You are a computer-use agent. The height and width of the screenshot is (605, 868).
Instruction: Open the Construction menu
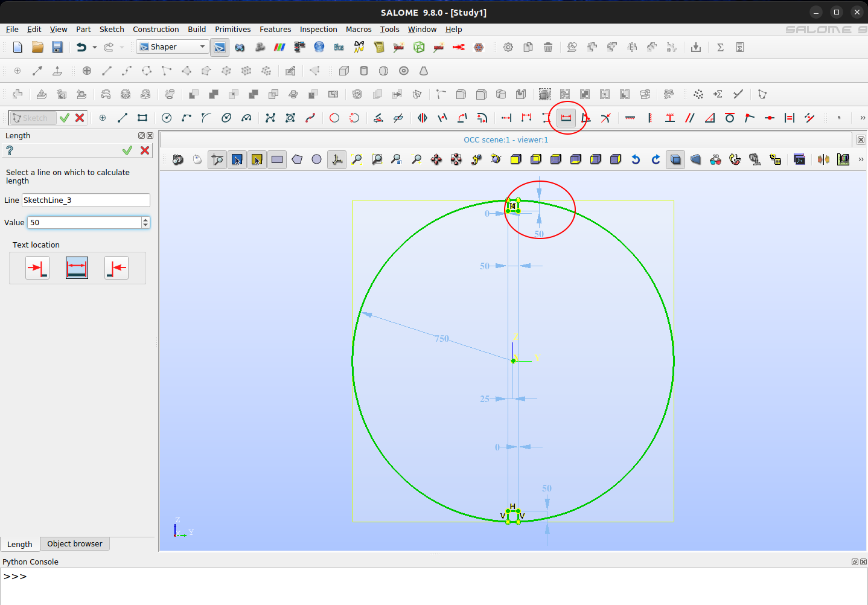[x=156, y=29]
